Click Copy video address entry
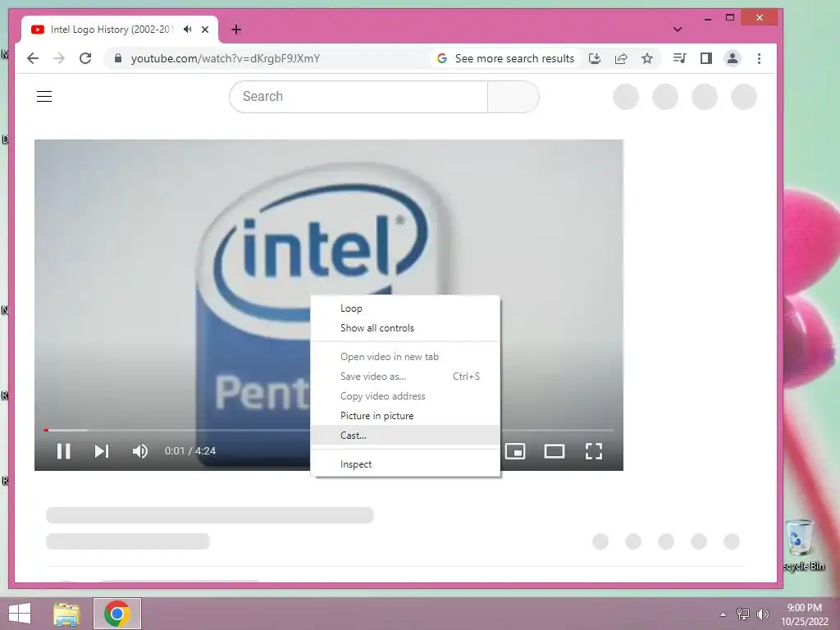Screen dimensions: 840x630 click(405, 396)
